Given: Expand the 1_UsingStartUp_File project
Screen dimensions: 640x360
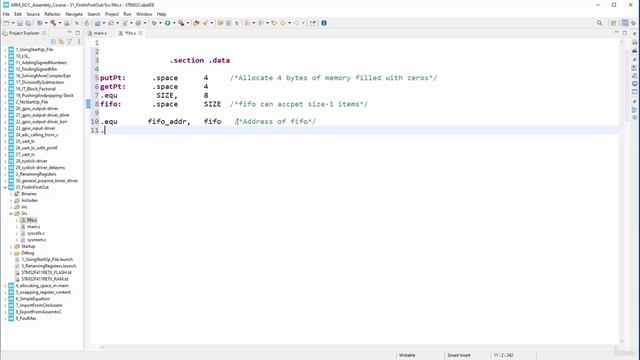Looking at the screenshot, I should tap(5, 50).
